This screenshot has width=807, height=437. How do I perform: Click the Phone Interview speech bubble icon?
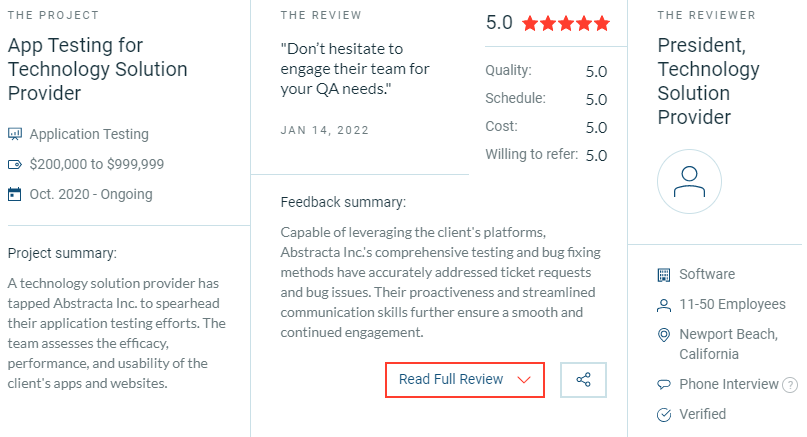click(x=663, y=384)
